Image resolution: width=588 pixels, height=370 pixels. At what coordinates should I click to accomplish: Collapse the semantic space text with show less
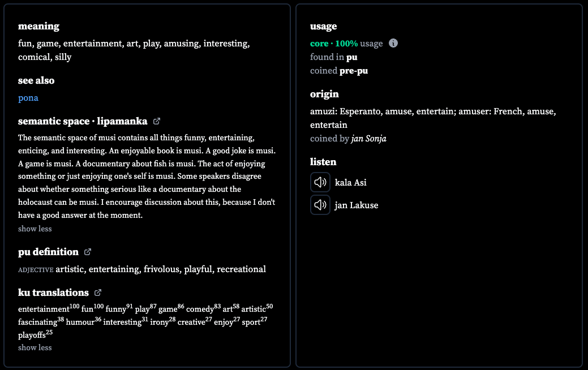[35, 229]
